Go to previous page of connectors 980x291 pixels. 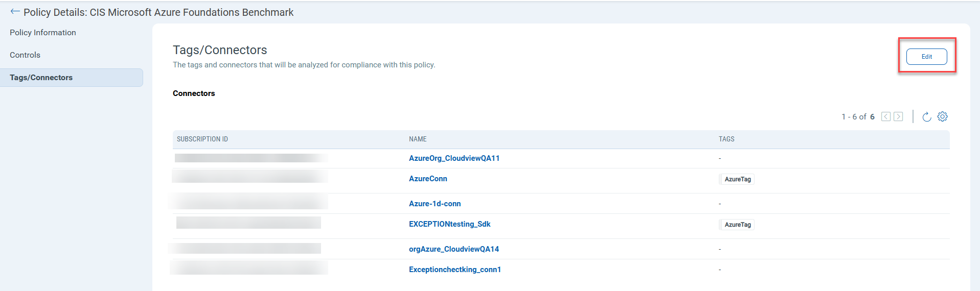click(886, 116)
